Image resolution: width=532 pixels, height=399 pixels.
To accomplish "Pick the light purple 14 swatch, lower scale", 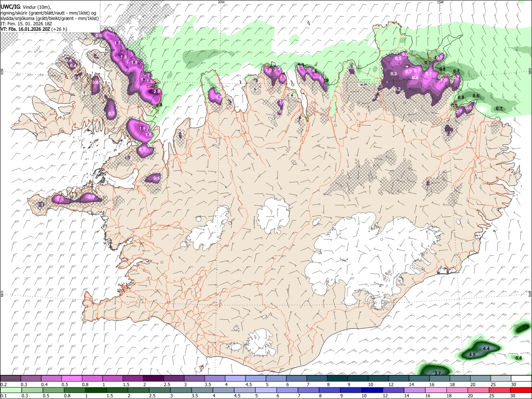I will [x=415, y=390].
